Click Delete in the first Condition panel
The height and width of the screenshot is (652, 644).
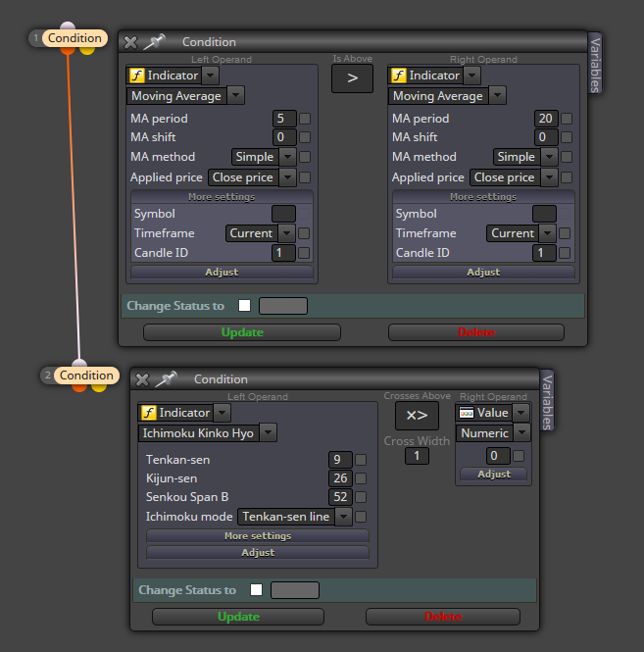point(476,332)
